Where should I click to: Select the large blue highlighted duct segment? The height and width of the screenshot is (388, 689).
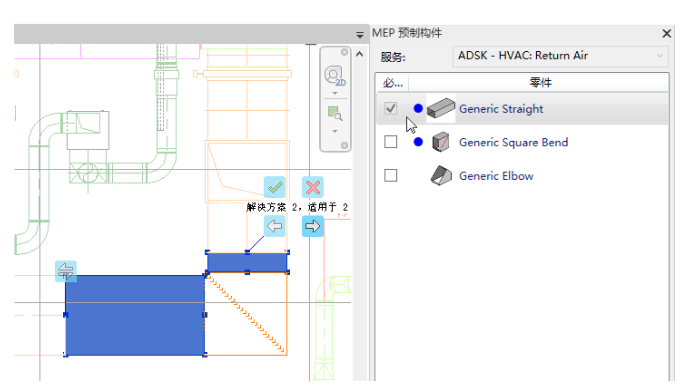135,315
